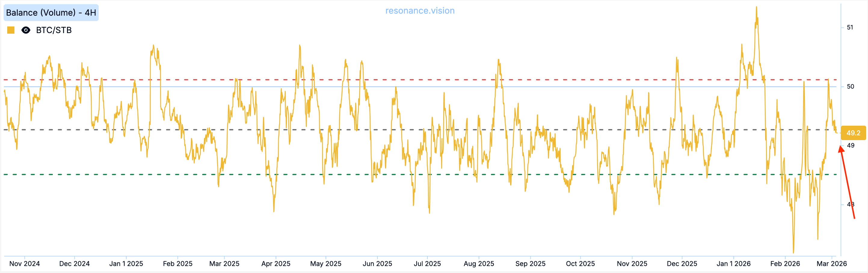Click the 51 value on price axis
Image resolution: width=868 pixels, height=273 pixels.
click(x=850, y=27)
